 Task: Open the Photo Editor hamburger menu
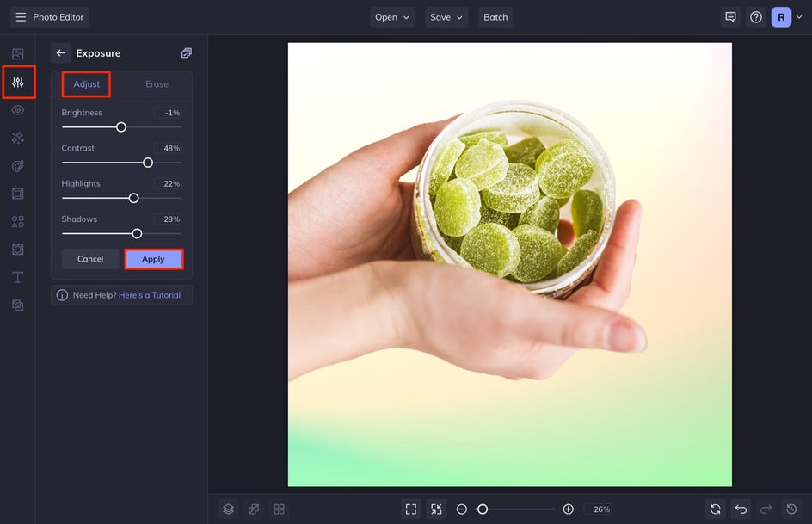(21, 17)
